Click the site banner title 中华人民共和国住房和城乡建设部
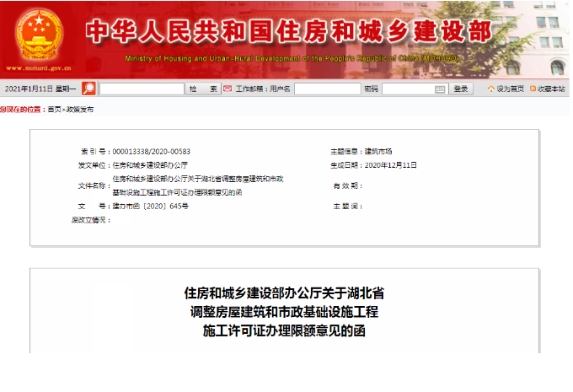The image size is (573, 392). (x=289, y=31)
